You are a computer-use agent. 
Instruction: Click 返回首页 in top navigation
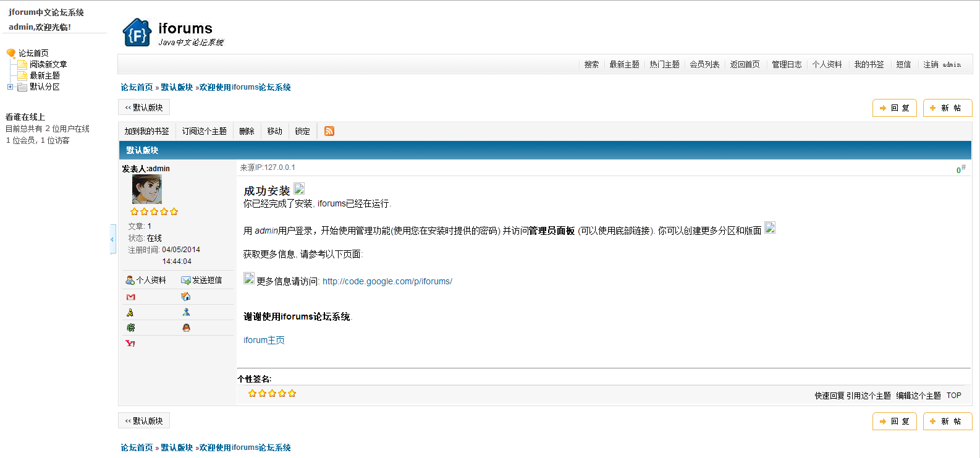(x=745, y=64)
